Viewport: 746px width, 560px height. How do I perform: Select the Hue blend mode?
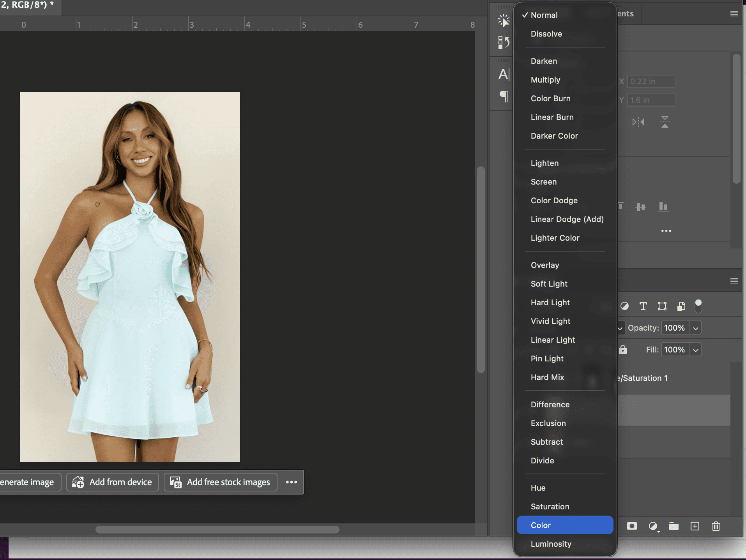[x=565, y=488]
